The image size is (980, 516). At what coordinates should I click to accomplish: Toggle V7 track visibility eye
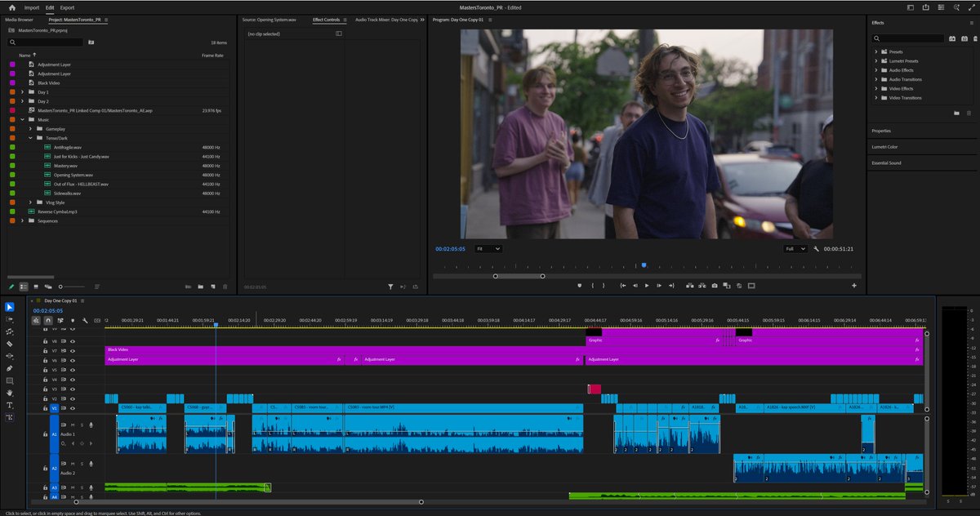pyautogui.click(x=72, y=350)
